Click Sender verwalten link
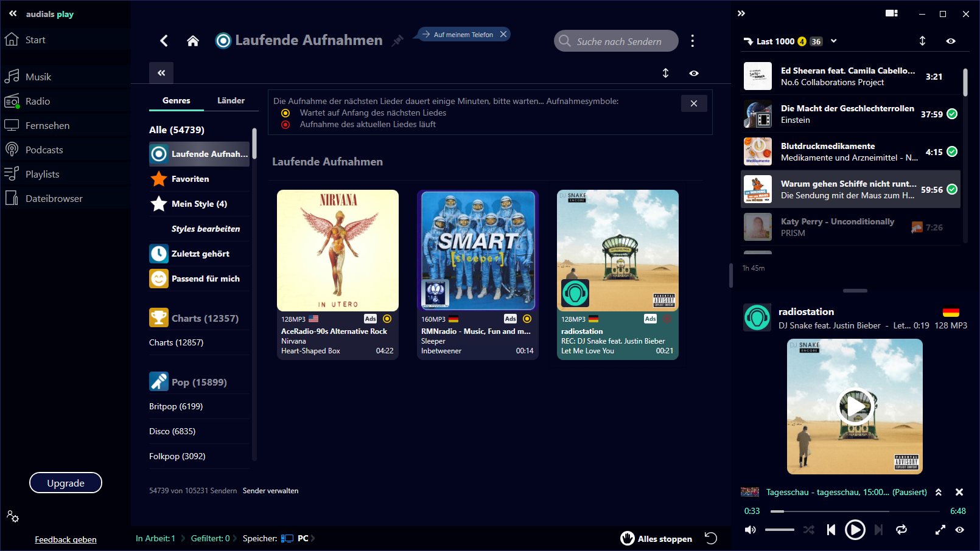 click(270, 491)
